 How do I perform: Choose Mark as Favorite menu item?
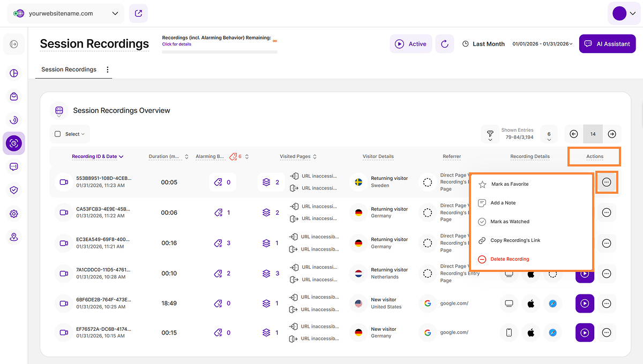tap(510, 184)
